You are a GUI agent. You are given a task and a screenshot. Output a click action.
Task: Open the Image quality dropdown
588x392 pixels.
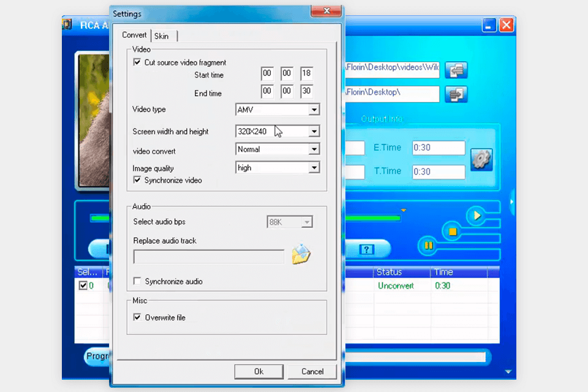click(x=314, y=168)
